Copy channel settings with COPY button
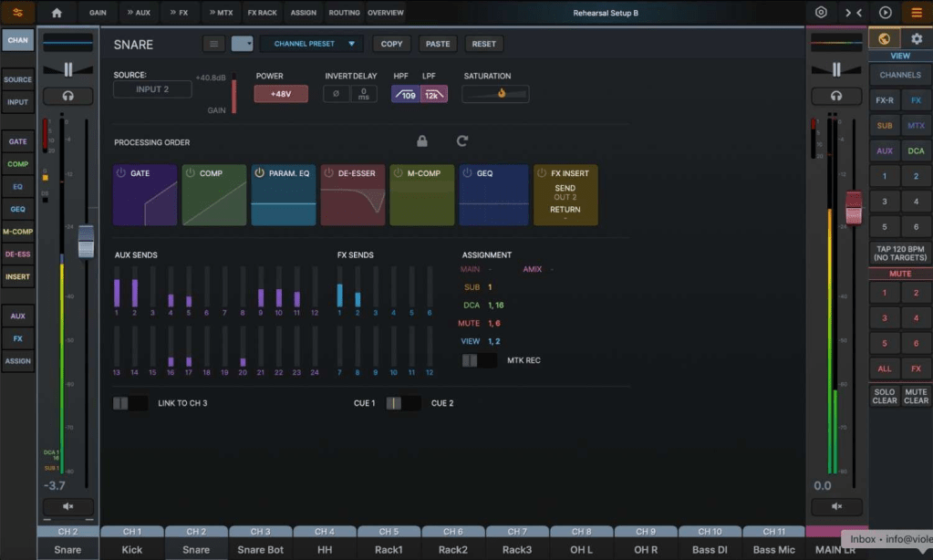The image size is (933, 560). coord(390,43)
